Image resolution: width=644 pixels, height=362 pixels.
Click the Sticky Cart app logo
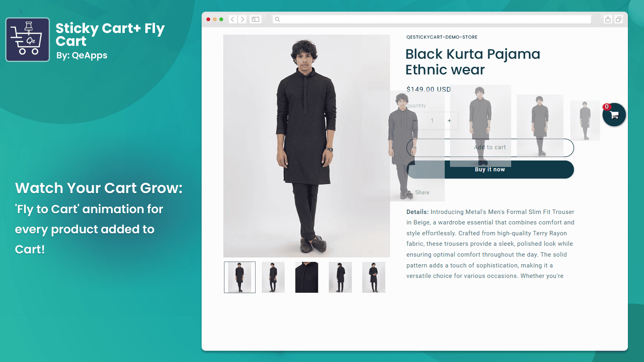(27, 39)
